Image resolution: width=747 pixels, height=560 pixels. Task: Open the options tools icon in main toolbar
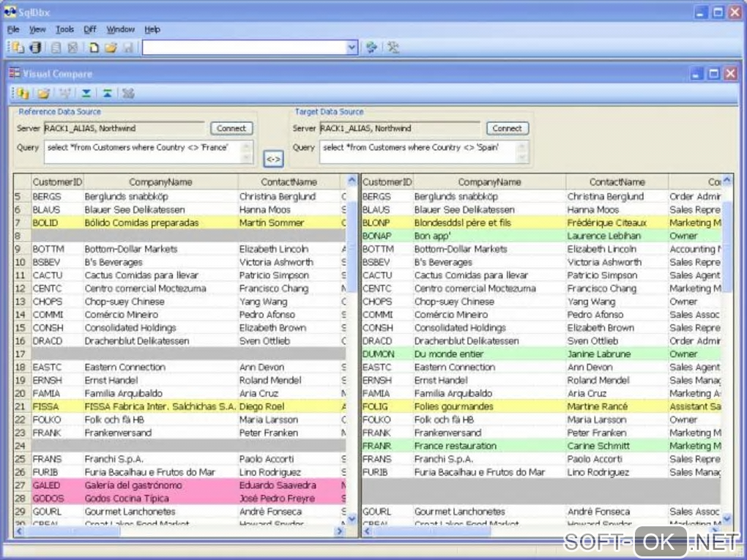393,47
